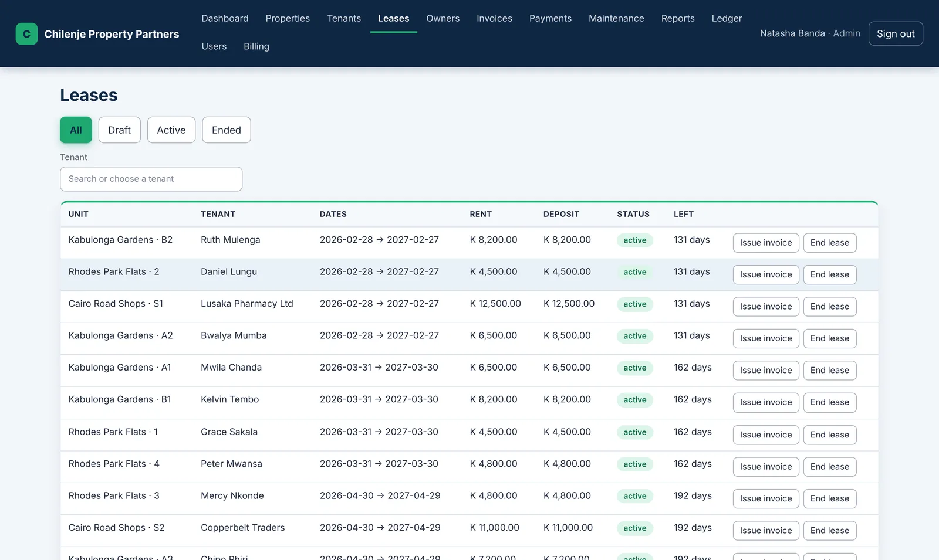Screen dimensions: 939x560
Task: Click the rent K 12,500.00 cell
Action: pos(495,304)
